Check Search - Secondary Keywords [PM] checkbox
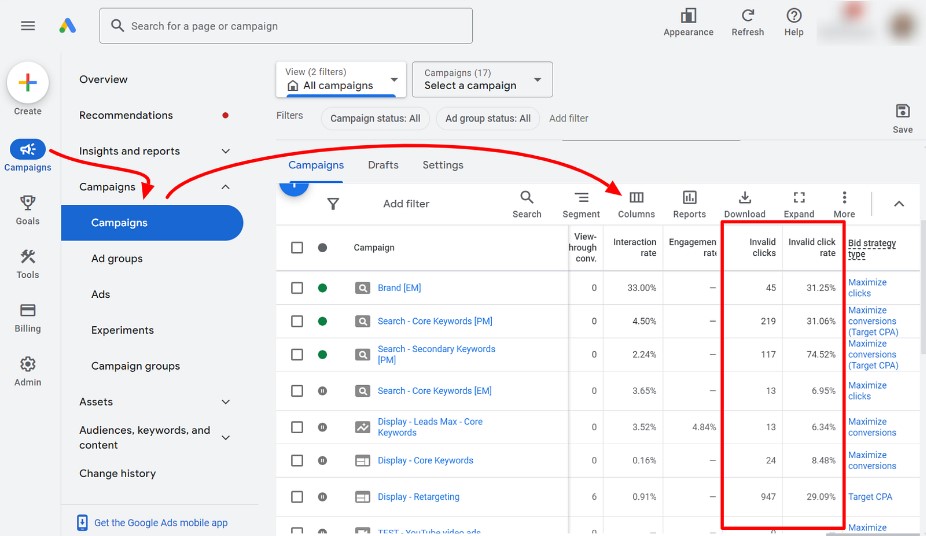This screenshot has height=536, width=926. click(x=297, y=354)
